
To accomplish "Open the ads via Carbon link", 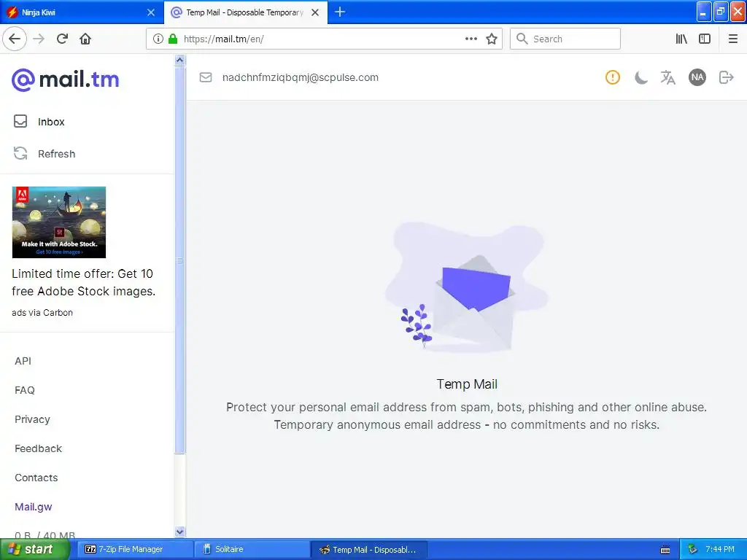I will 42,313.
